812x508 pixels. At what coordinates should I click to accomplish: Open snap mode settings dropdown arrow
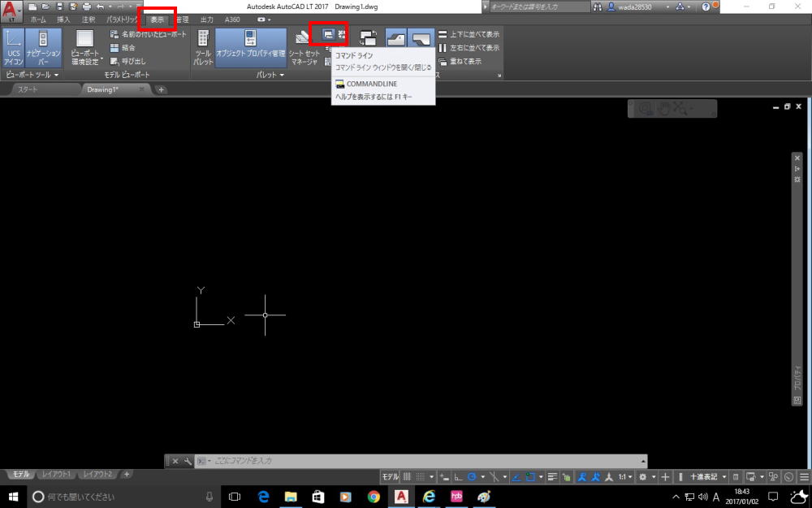(431, 477)
